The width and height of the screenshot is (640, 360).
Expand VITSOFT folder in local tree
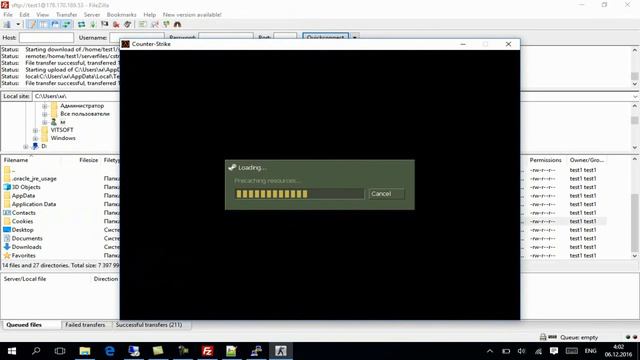click(x=35, y=130)
